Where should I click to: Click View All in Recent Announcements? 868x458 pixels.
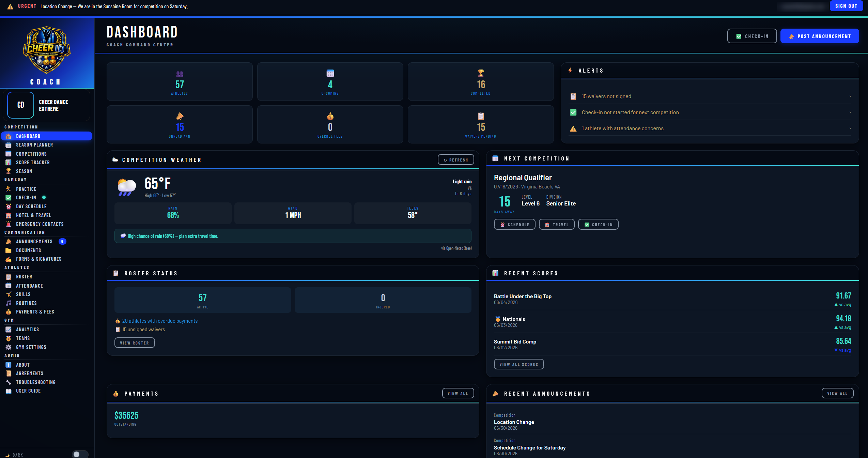coord(837,393)
